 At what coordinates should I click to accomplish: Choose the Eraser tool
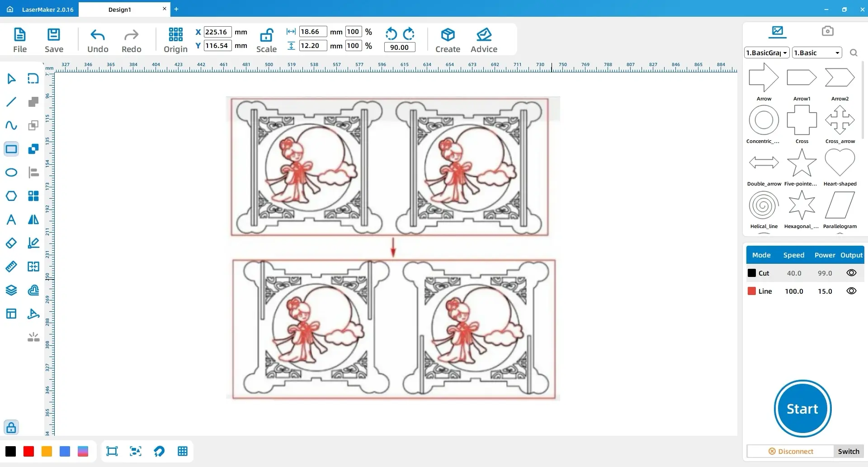click(x=11, y=243)
